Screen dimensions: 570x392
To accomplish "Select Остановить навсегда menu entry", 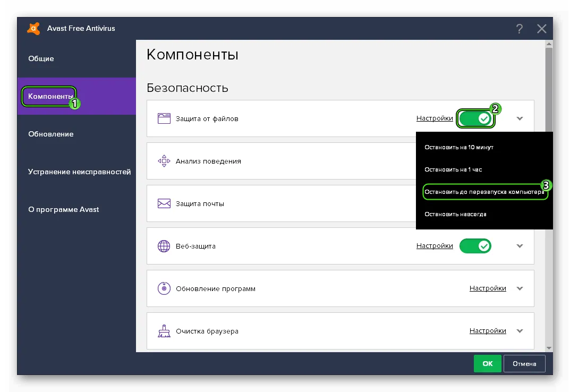I will coord(455,214).
